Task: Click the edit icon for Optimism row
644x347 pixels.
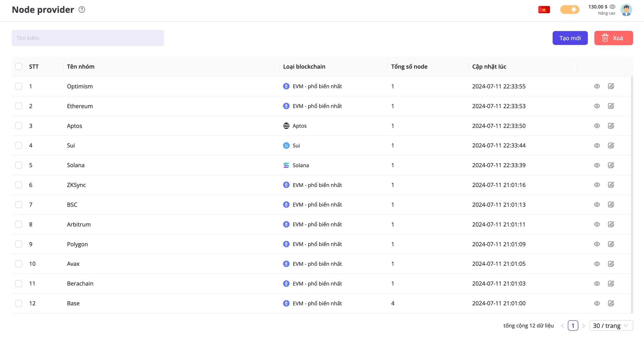Action: pyautogui.click(x=611, y=86)
